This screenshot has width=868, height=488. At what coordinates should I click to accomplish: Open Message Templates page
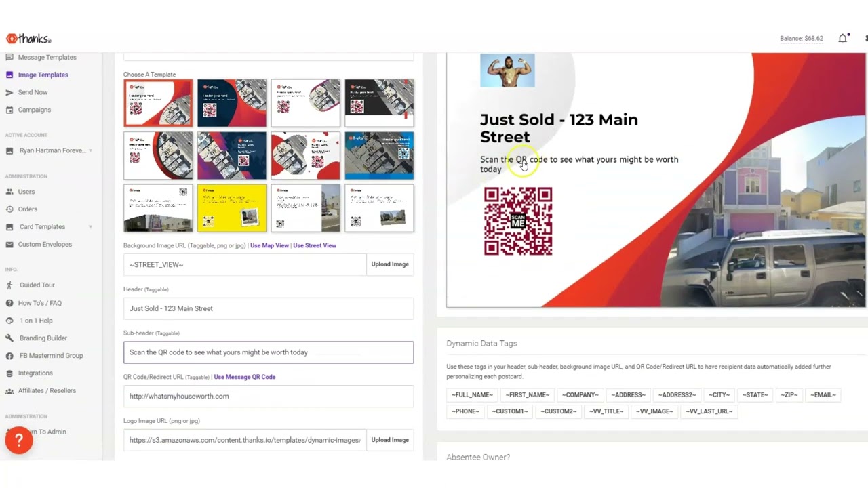point(47,58)
